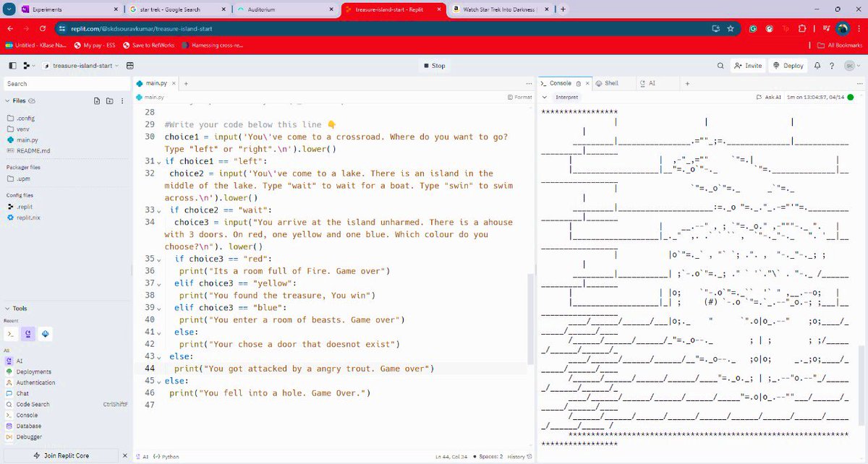The width and height of the screenshot is (868, 464).
Task: Open recent AI tool icon
Action: tap(29, 334)
